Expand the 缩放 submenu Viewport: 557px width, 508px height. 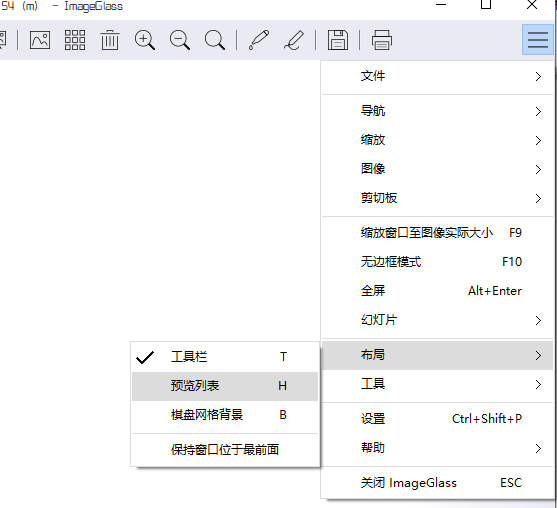(438, 140)
